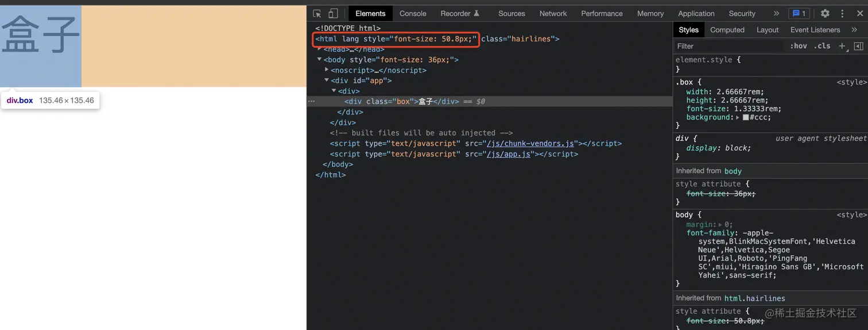Select the built files comment node

421,133
